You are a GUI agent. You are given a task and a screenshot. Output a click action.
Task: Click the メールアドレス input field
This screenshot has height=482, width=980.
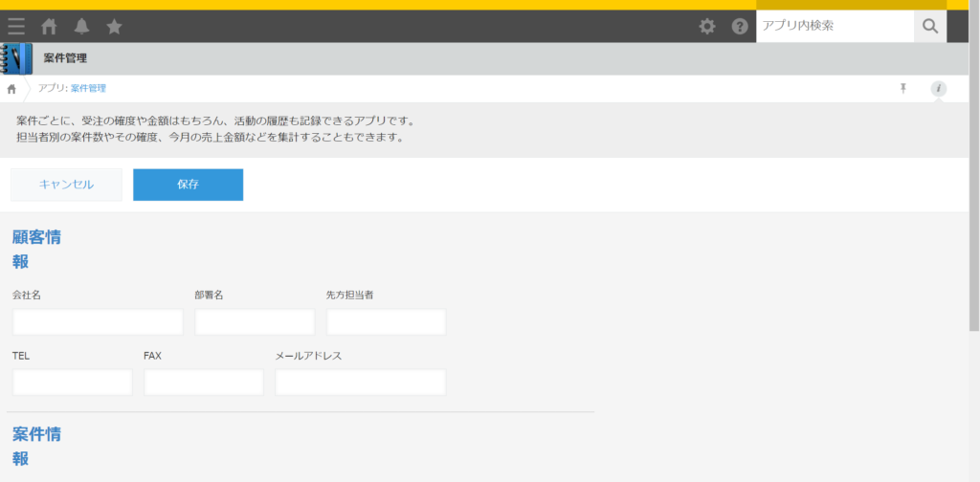click(361, 383)
